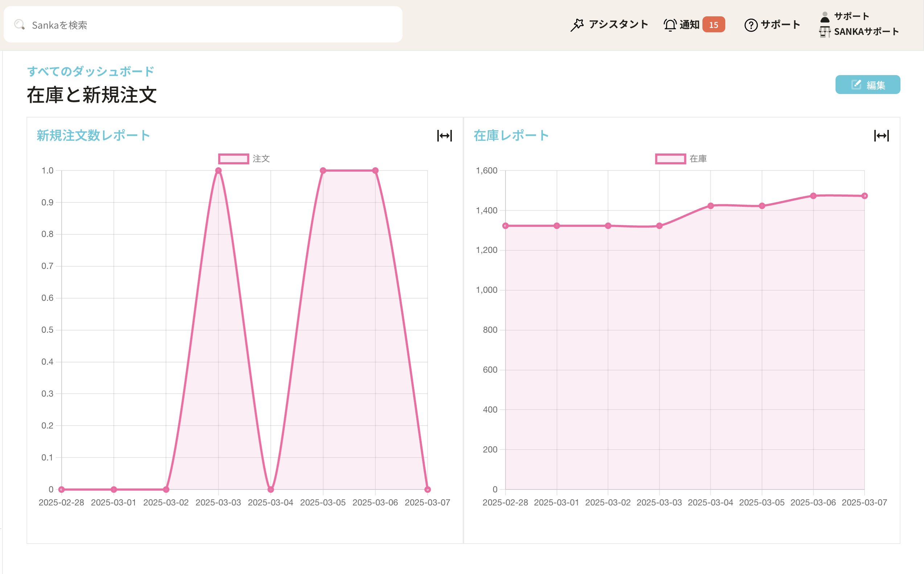Screen dimensions: 924x574
Task: Click the SANKA support workspace store icon
Action: point(825,32)
